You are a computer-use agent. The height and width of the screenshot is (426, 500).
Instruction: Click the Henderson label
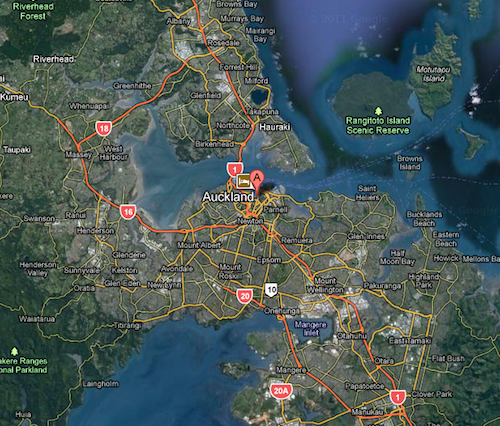95,231
